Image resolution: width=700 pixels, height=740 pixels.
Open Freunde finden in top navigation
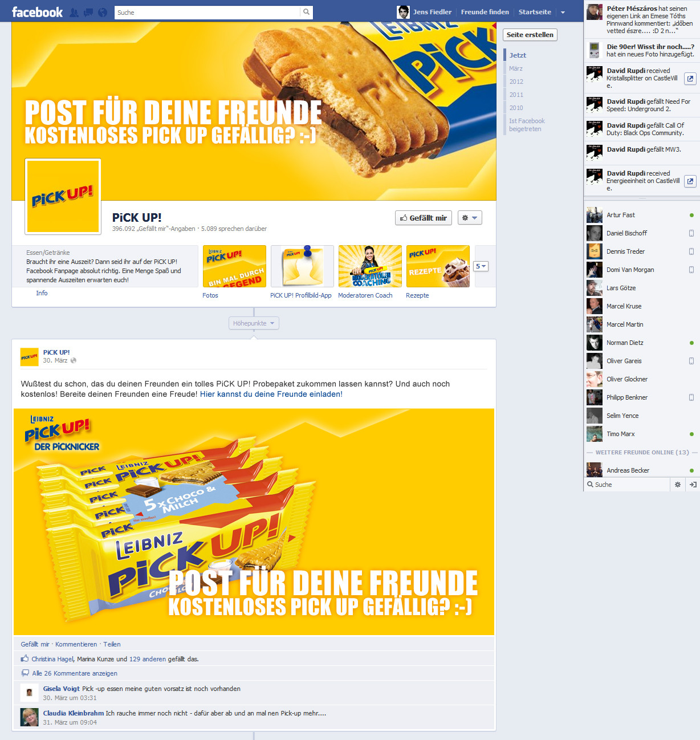coord(485,12)
